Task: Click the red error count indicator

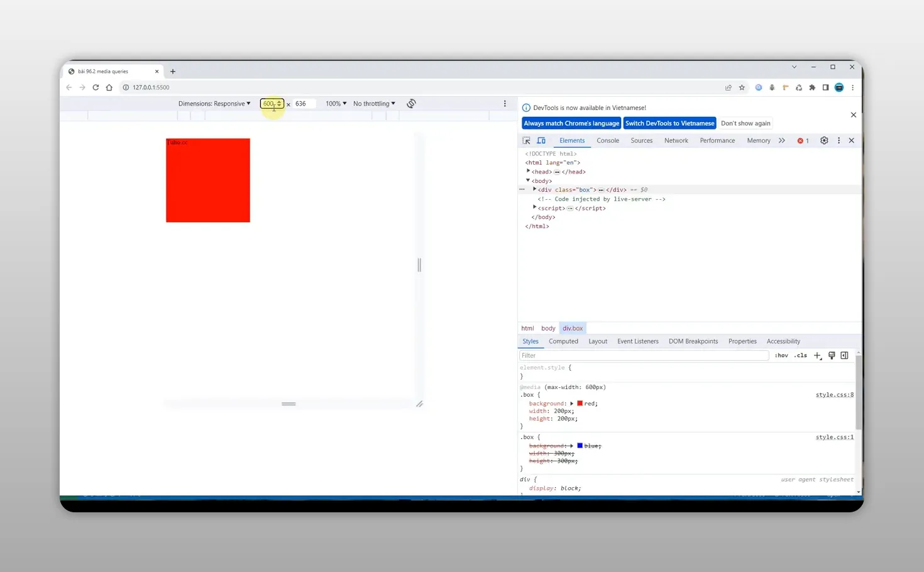Action: tap(803, 141)
